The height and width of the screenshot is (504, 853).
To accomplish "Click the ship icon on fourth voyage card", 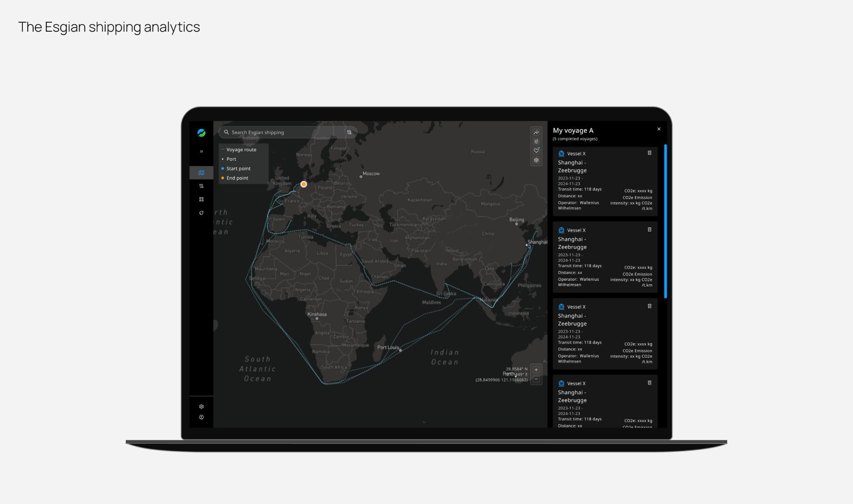I will (561, 383).
